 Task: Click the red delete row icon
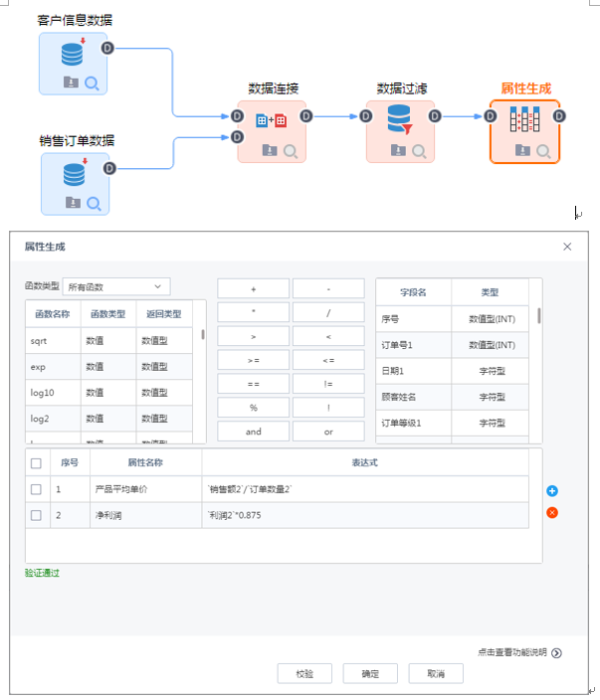pyautogui.click(x=552, y=513)
